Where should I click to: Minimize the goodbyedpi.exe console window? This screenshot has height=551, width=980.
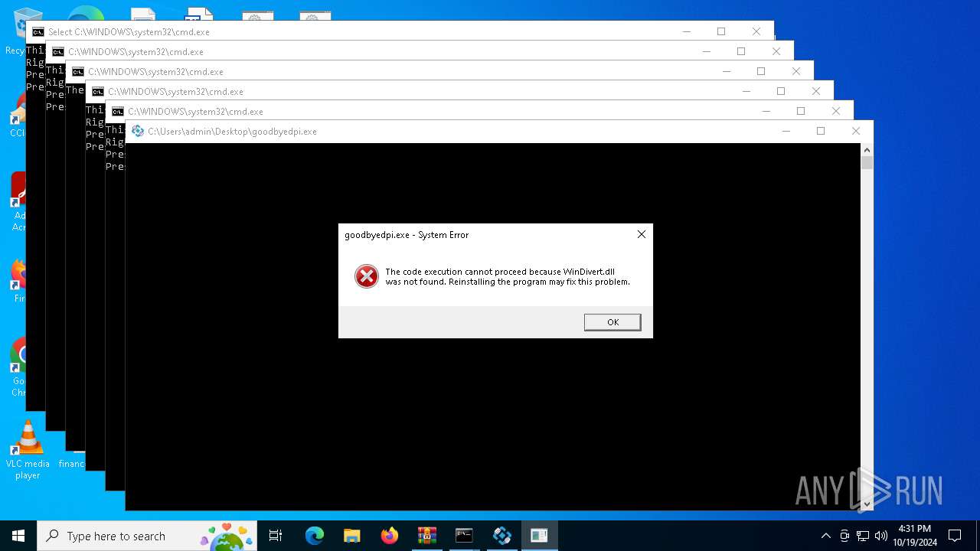pos(786,131)
